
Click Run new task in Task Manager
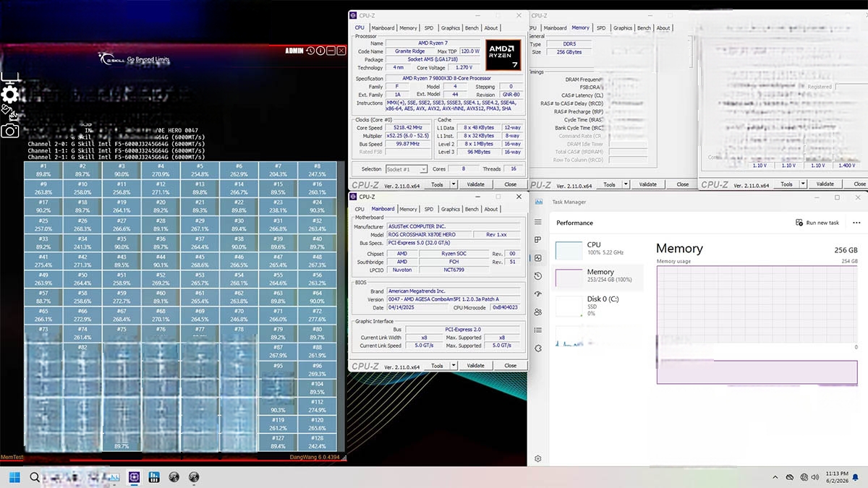817,223
